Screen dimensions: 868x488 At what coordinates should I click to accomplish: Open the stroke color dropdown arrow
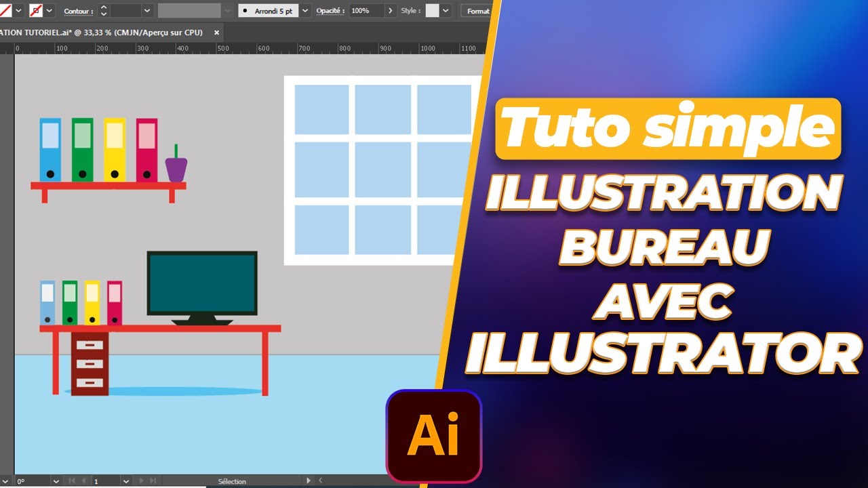click(50, 11)
